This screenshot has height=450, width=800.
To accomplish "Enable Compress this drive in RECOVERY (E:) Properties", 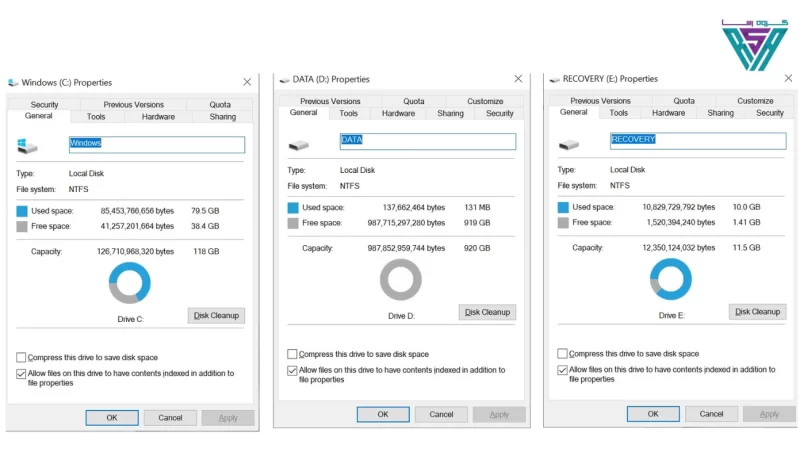I will 562,354.
